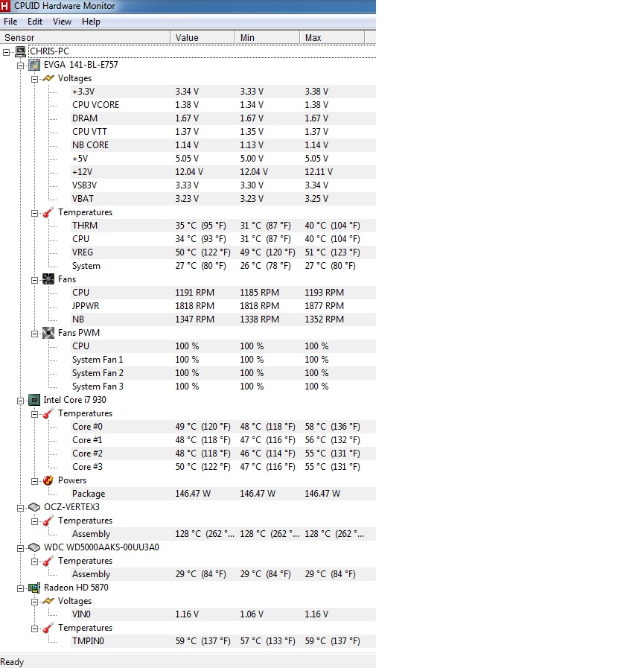This screenshot has height=668, width=644.
Task: Select the THRM temperature row
Action: coord(223,226)
